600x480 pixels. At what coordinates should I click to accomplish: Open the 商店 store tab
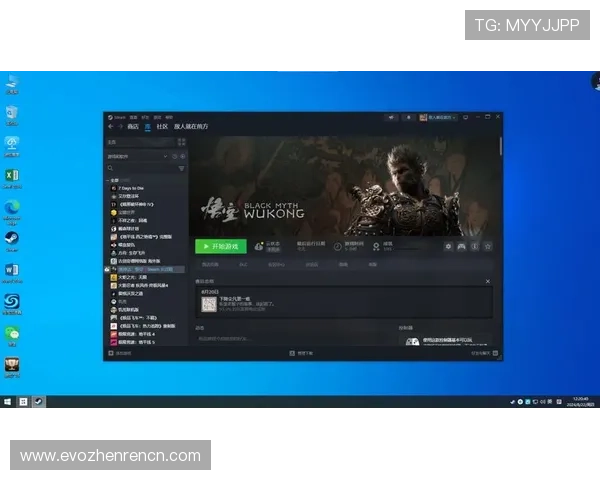(133, 127)
